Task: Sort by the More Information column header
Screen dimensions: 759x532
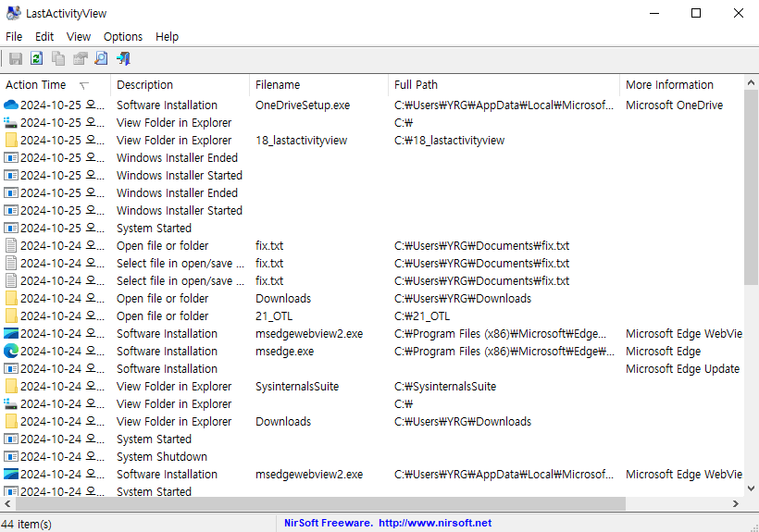Action: (x=681, y=84)
